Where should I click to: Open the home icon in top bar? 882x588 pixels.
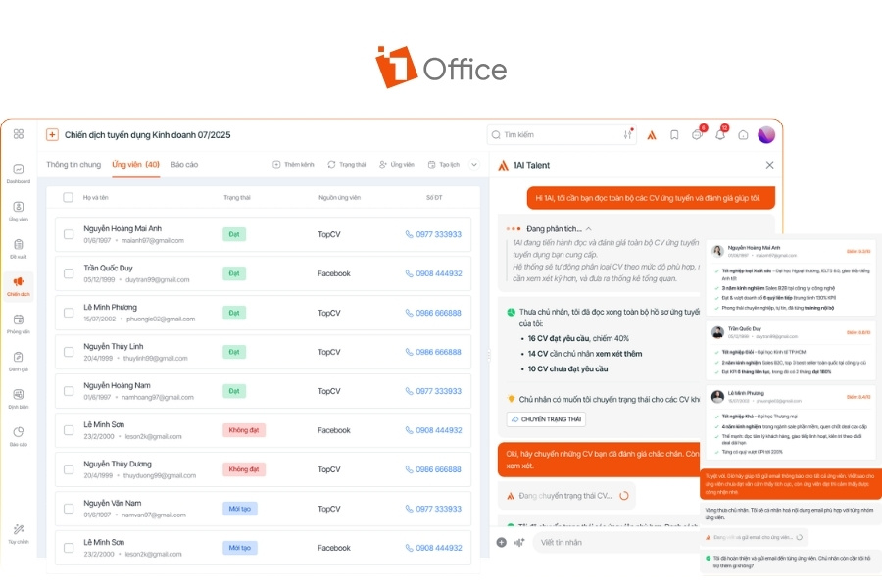pyautogui.click(x=743, y=135)
